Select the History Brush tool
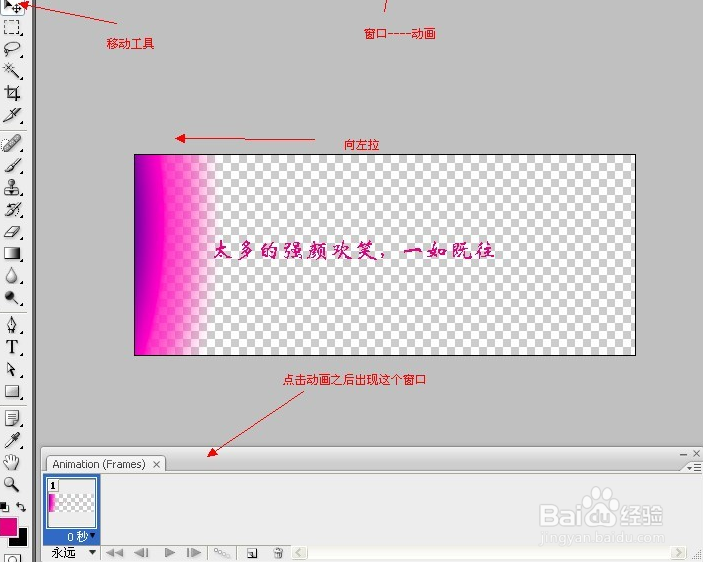Image resolution: width=703 pixels, height=562 pixels. [x=12, y=209]
